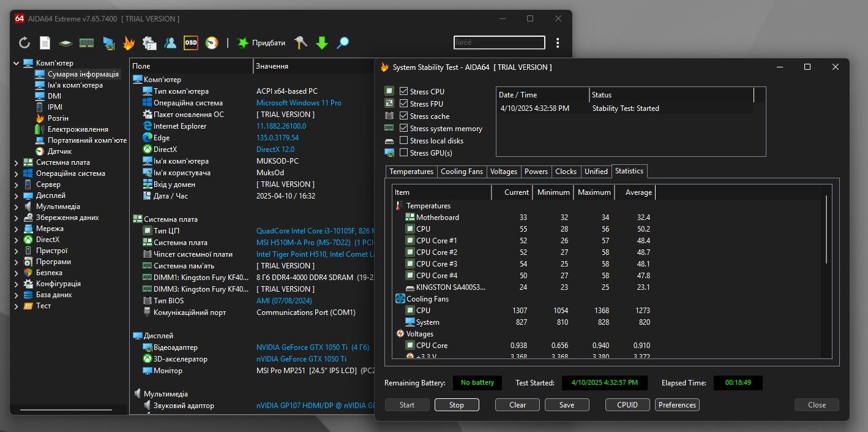Expand the DirectX tree node
The height and width of the screenshot is (432, 868).
[x=17, y=240]
